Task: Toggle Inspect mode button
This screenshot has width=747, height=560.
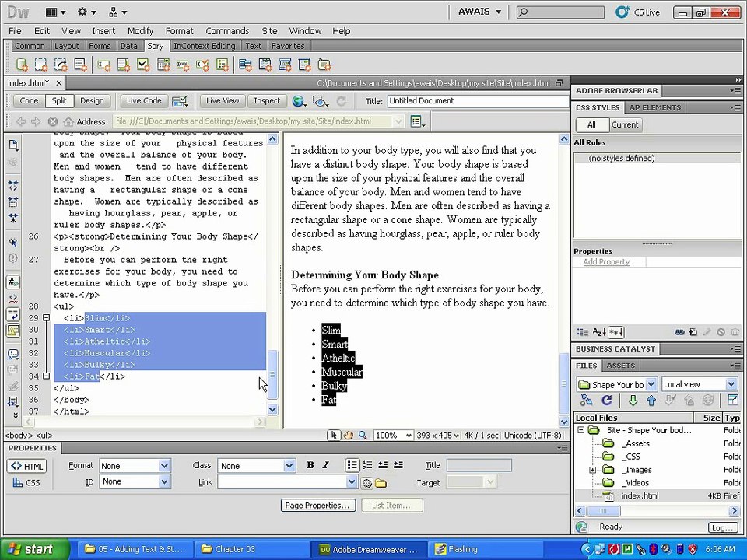Action: click(x=267, y=101)
